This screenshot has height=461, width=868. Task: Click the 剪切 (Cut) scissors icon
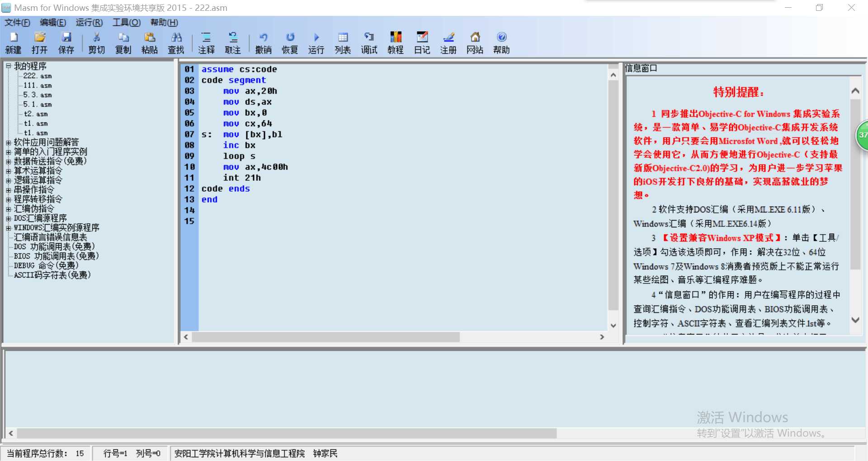[x=96, y=37]
